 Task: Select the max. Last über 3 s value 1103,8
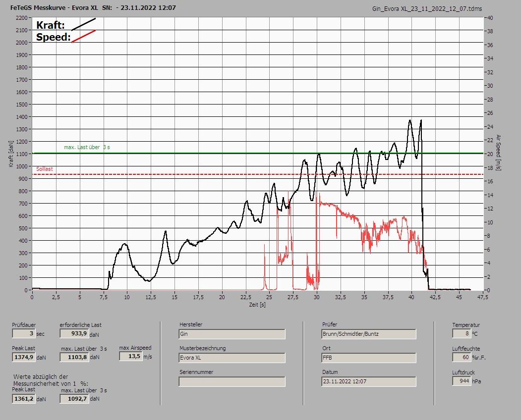point(74,357)
